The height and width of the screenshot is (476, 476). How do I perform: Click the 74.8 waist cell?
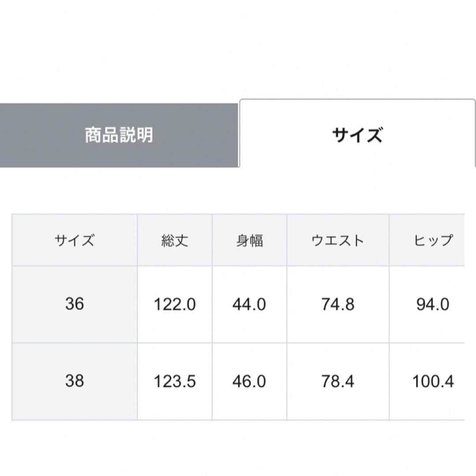(338, 305)
